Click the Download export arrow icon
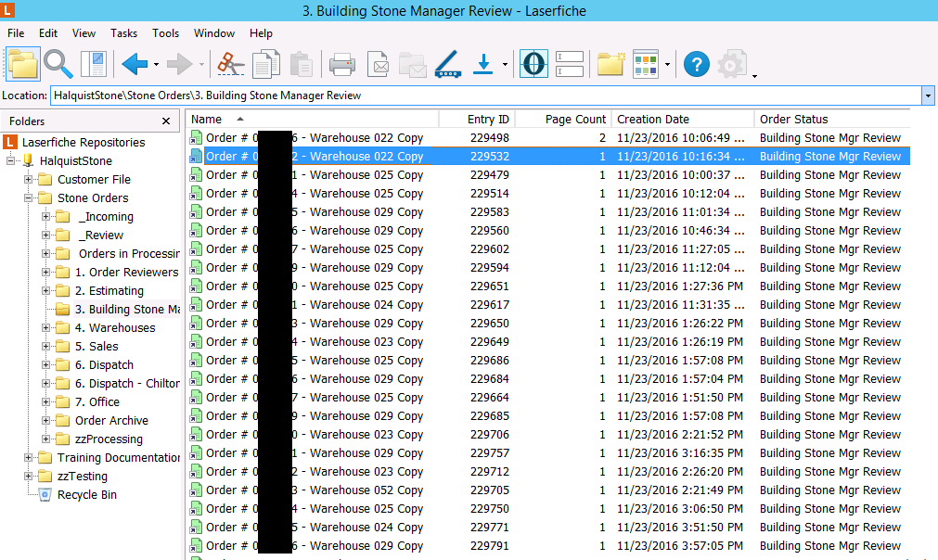Image resolution: width=938 pixels, height=560 pixels. point(482,64)
